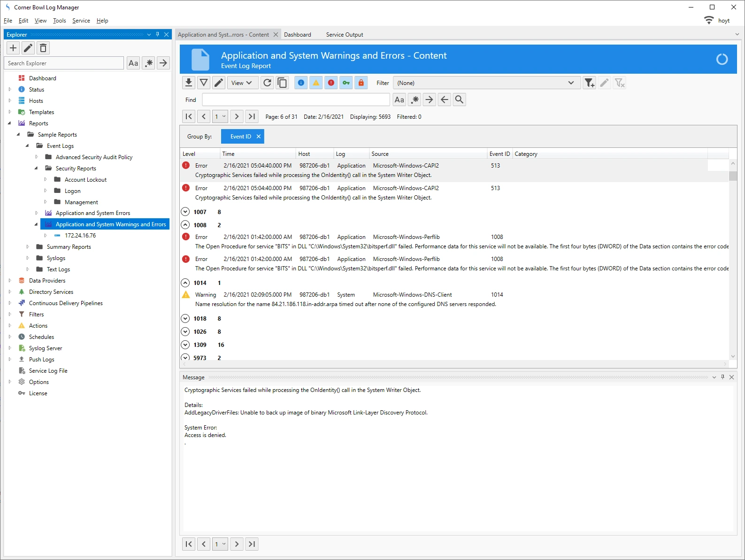Go to next page in top pager

pyautogui.click(x=237, y=116)
